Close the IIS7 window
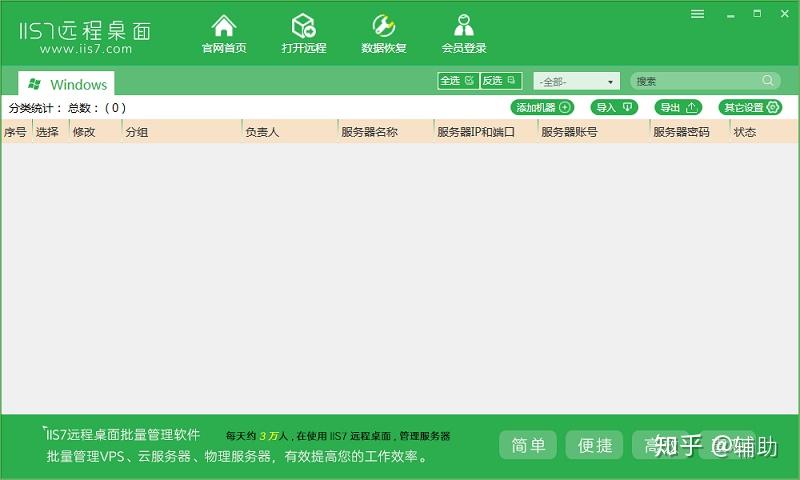 click(x=785, y=14)
